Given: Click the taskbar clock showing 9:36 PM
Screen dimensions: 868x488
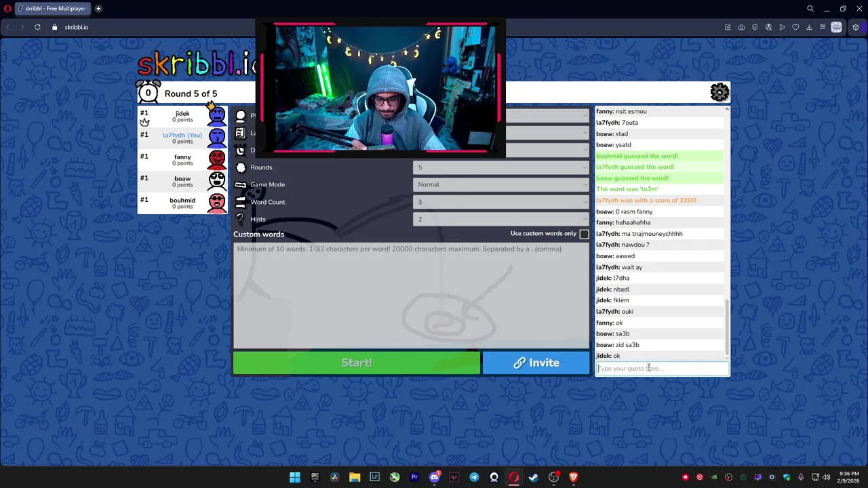Looking at the screenshot, I should coord(848,477).
